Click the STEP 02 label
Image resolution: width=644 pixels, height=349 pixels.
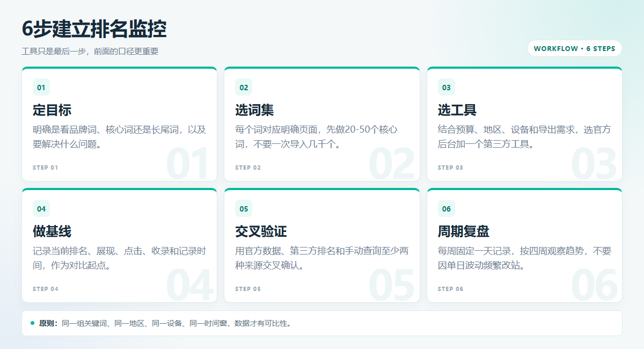(x=248, y=168)
